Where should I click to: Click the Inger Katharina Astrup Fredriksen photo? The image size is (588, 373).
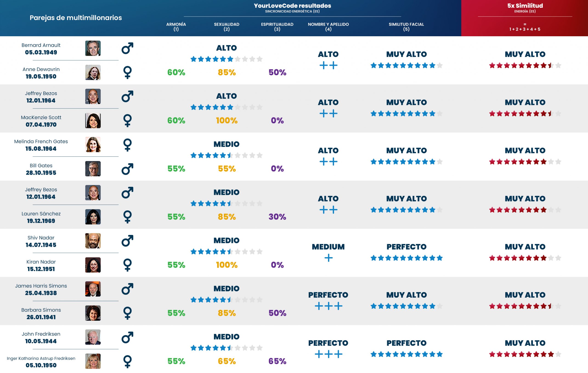[93, 361]
